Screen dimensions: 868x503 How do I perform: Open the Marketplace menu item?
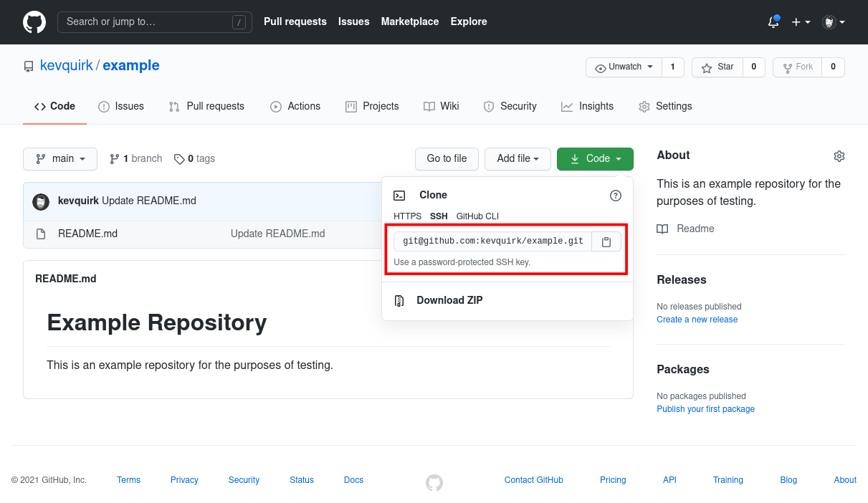coord(409,21)
